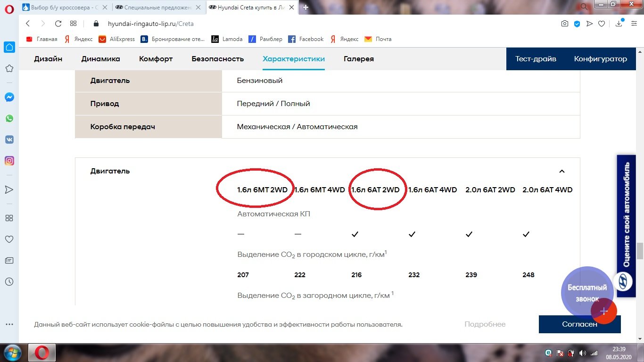This screenshot has width=644, height=362.
Task: Search open tabs with magnifier icon
Action: (x=585, y=7)
